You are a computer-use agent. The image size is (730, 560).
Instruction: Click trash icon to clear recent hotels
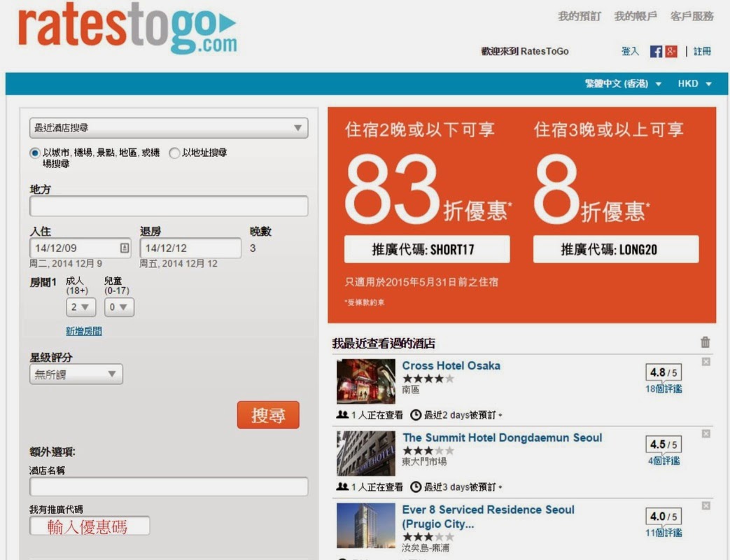coord(706,342)
